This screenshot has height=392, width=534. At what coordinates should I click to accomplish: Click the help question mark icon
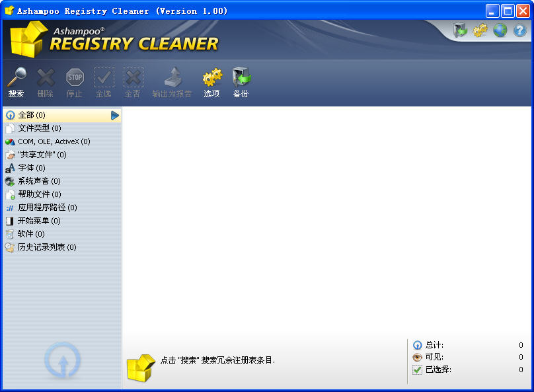click(519, 30)
